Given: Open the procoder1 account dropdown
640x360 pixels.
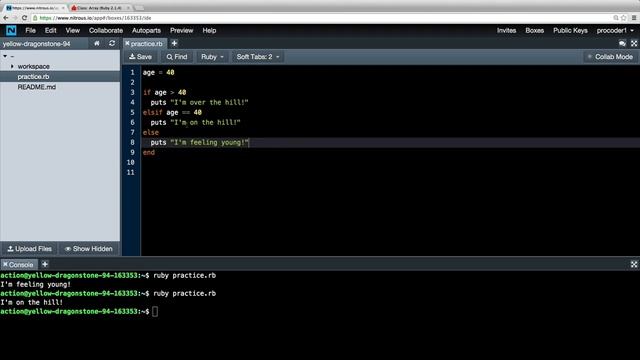Looking at the screenshot, I should coord(615,31).
